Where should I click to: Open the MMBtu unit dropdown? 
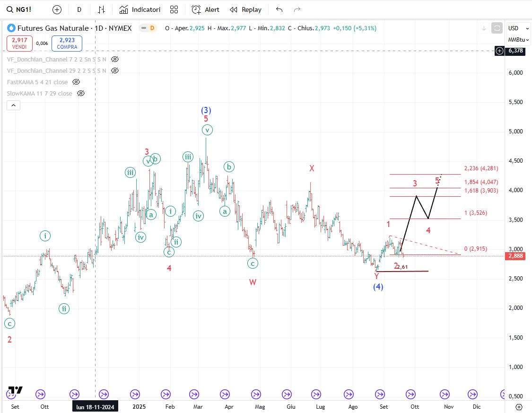[x=518, y=40]
